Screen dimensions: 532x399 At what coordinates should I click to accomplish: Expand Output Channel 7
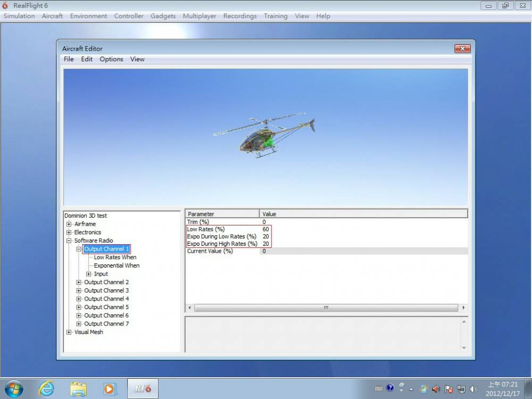tap(79, 323)
